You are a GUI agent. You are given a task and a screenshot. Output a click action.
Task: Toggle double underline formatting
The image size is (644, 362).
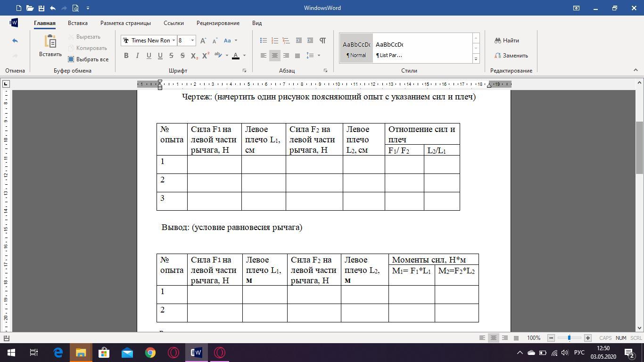[x=160, y=56]
